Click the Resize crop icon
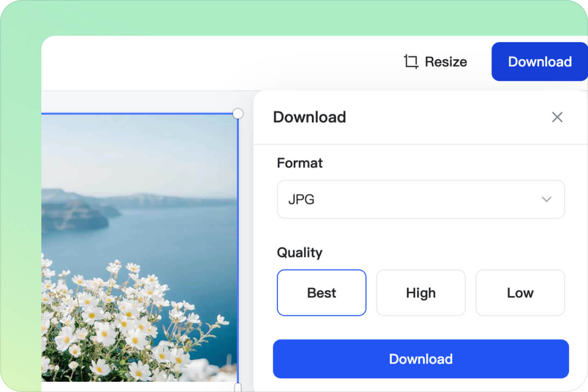 [411, 62]
